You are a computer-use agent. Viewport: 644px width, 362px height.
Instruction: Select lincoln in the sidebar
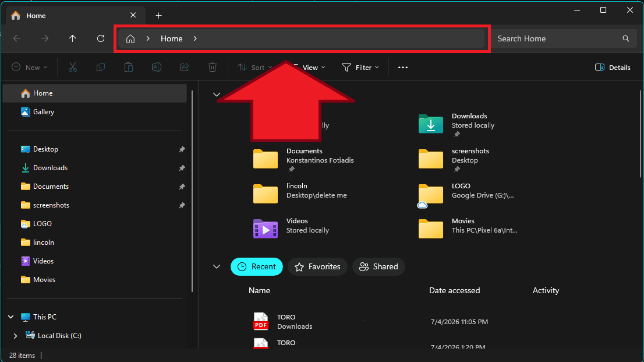(94, 242)
